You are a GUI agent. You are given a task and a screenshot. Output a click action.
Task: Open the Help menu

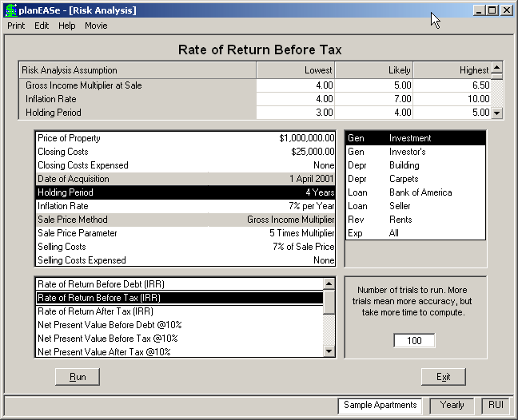click(x=66, y=26)
